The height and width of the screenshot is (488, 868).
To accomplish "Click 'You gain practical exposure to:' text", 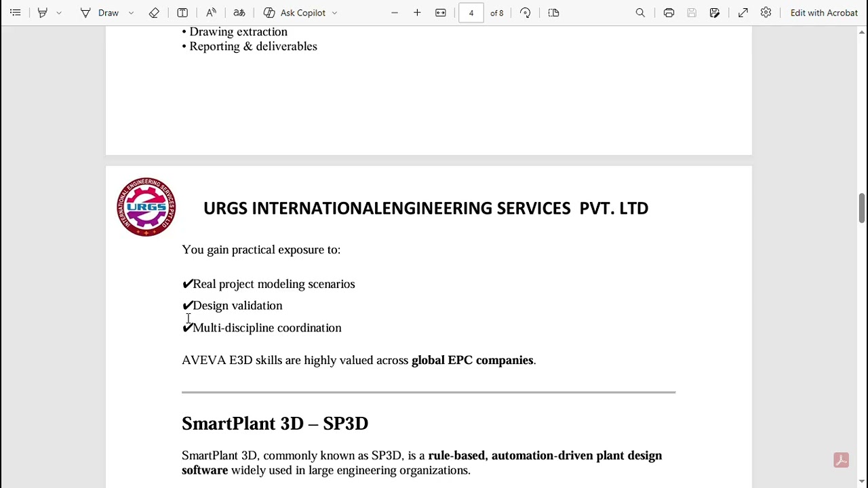I will tap(261, 249).
